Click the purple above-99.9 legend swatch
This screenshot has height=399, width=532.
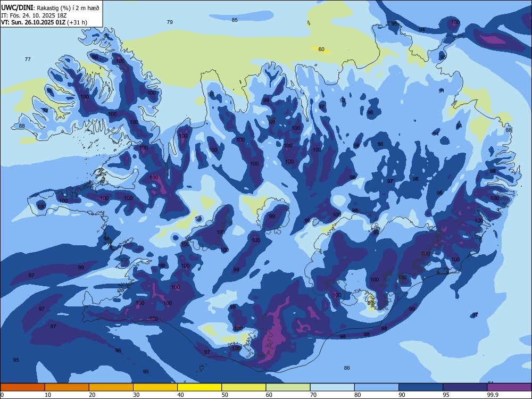click(509, 387)
